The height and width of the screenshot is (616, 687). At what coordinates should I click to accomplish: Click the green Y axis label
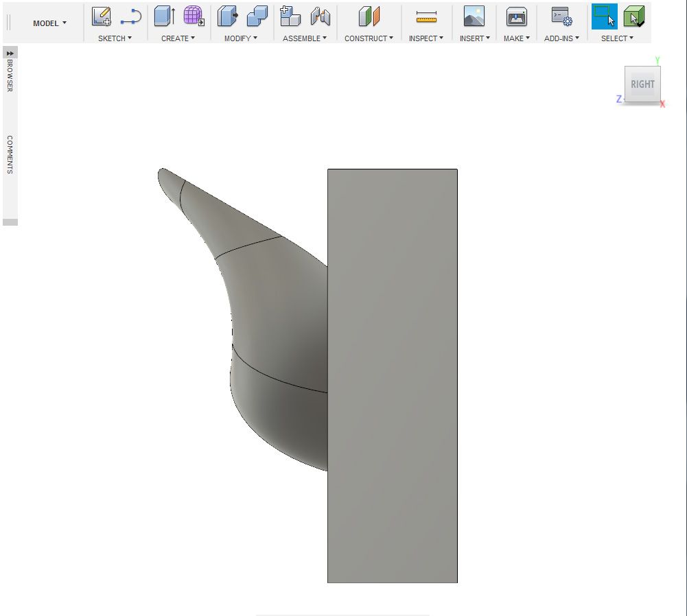point(657,60)
